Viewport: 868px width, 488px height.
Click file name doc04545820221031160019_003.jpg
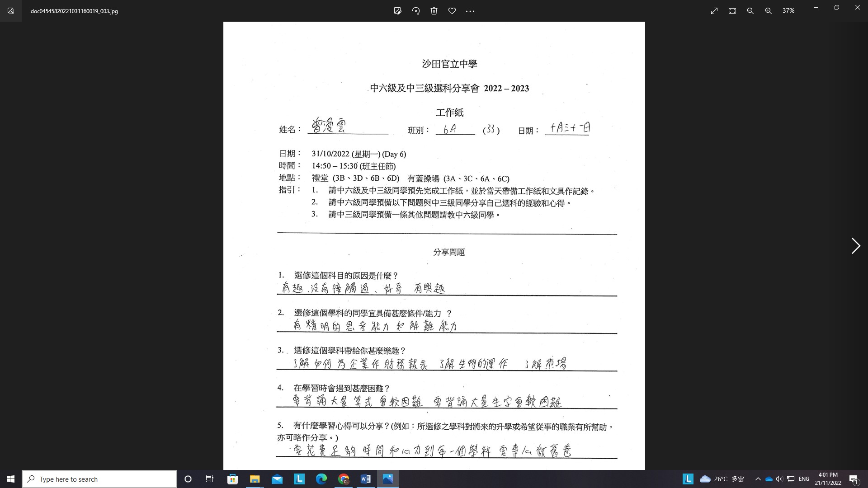[x=74, y=11]
